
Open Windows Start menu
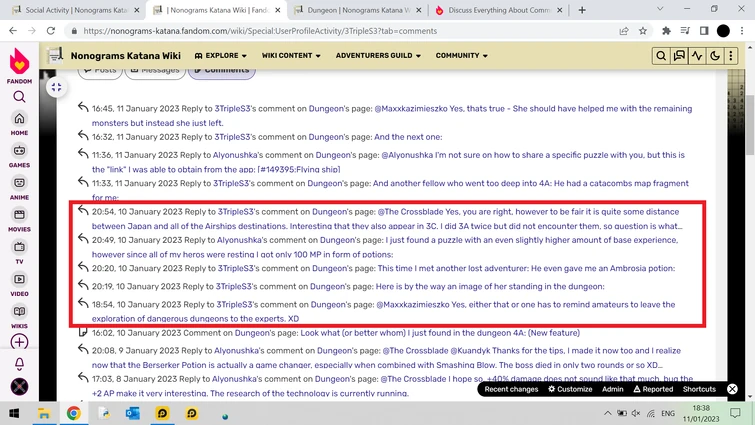[x=14, y=413]
